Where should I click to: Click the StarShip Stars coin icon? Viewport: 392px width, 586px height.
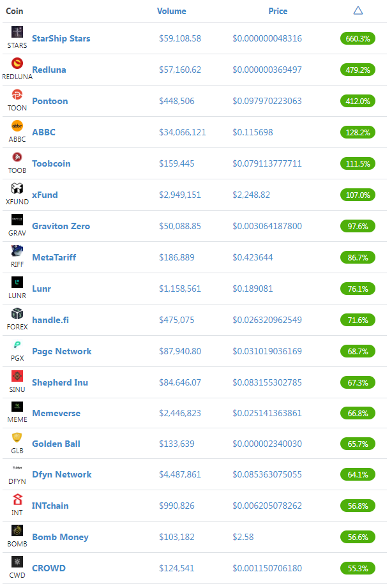(x=17, y=32)
